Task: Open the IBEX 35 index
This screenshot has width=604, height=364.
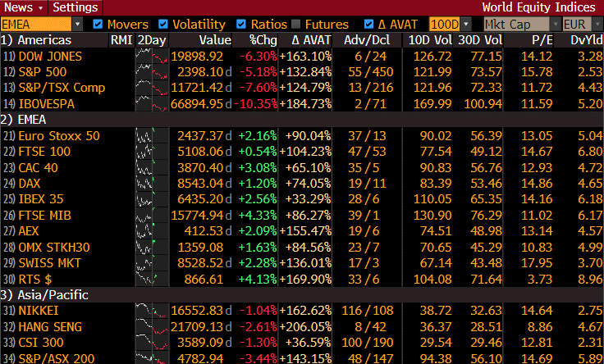Action: tap(40, 199)
